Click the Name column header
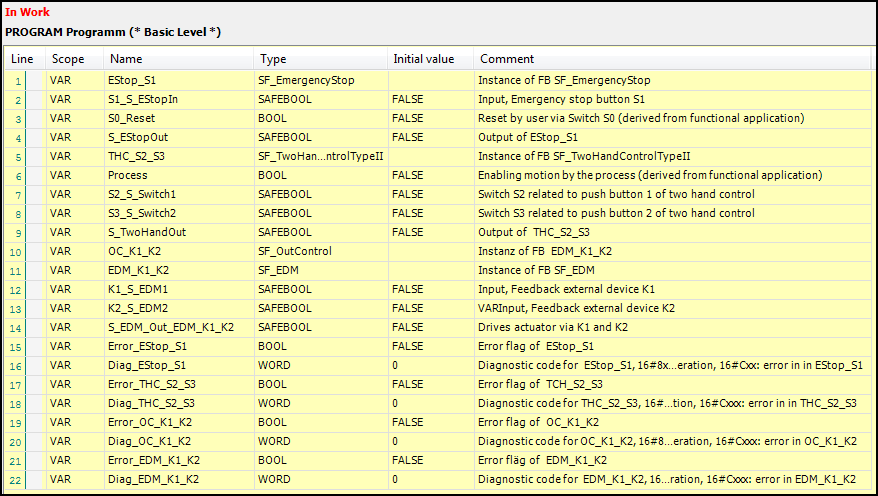 coord(176,59)
